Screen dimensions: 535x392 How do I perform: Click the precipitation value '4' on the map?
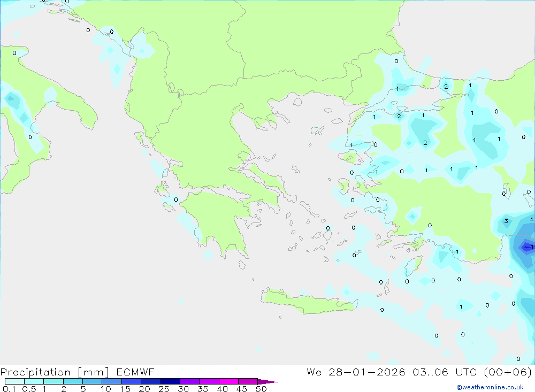(x=532, y=219)
